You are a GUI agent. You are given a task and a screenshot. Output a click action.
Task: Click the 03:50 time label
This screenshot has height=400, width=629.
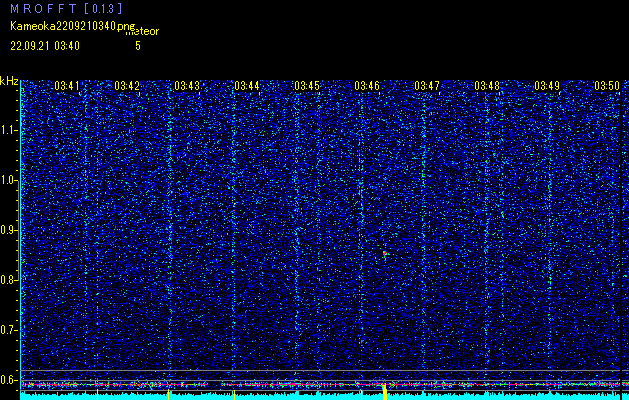click(607, 86)
